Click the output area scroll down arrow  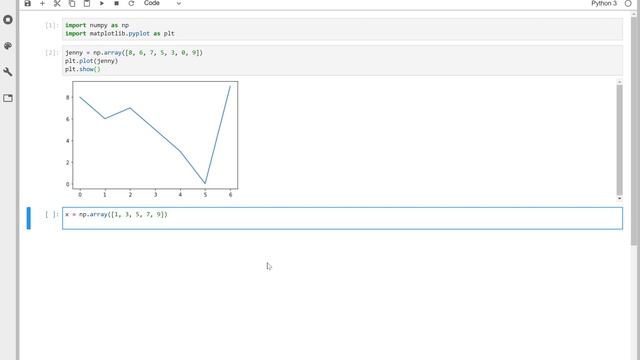coord(620,198)
